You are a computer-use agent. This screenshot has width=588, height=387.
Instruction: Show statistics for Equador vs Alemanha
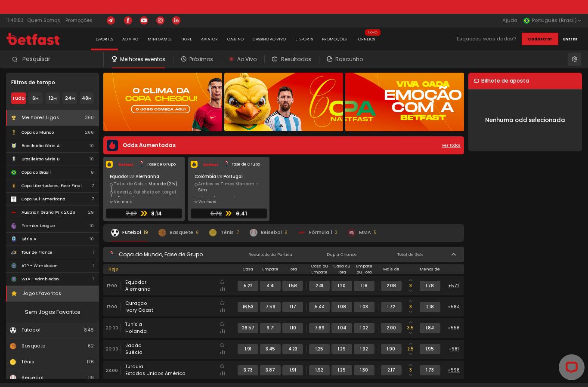click(x=222, y=289)
